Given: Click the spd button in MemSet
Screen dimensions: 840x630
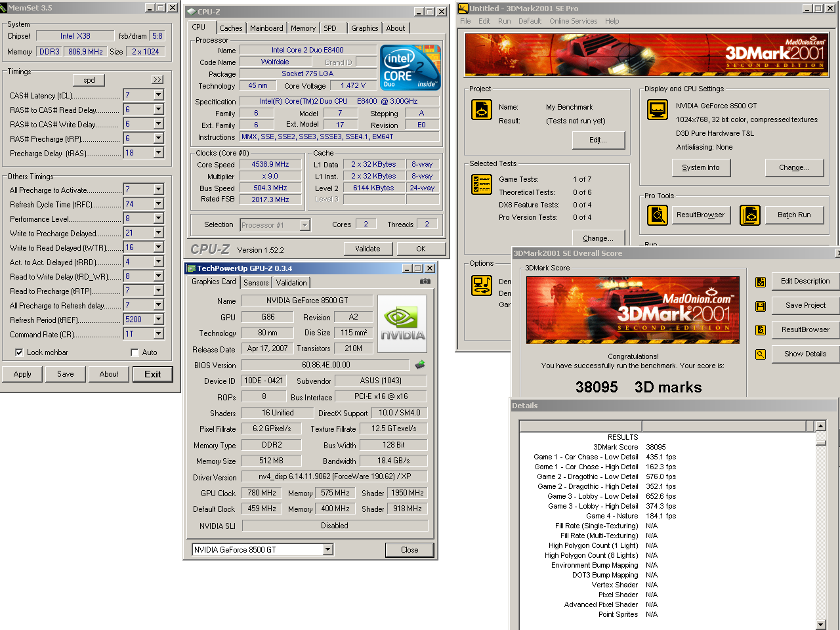Looking at the screenshot, I should coord(89,80).
